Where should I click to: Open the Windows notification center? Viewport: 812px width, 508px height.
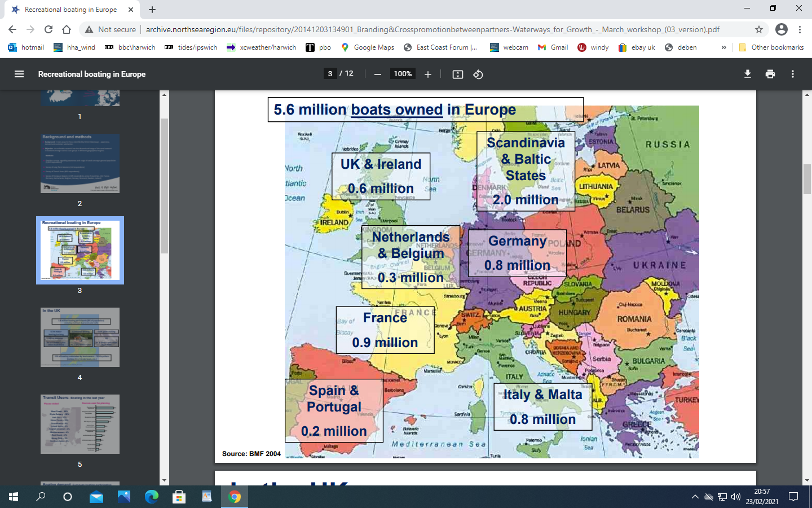pyautogui.click(x=793, y=497)
